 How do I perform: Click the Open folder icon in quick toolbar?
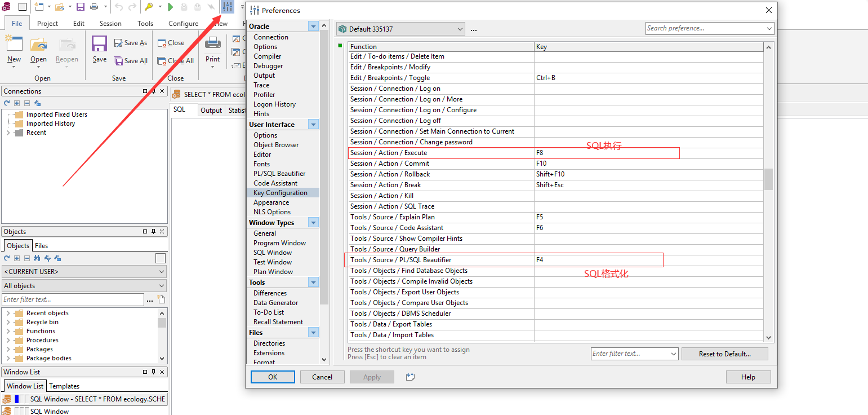click(59, 7)
